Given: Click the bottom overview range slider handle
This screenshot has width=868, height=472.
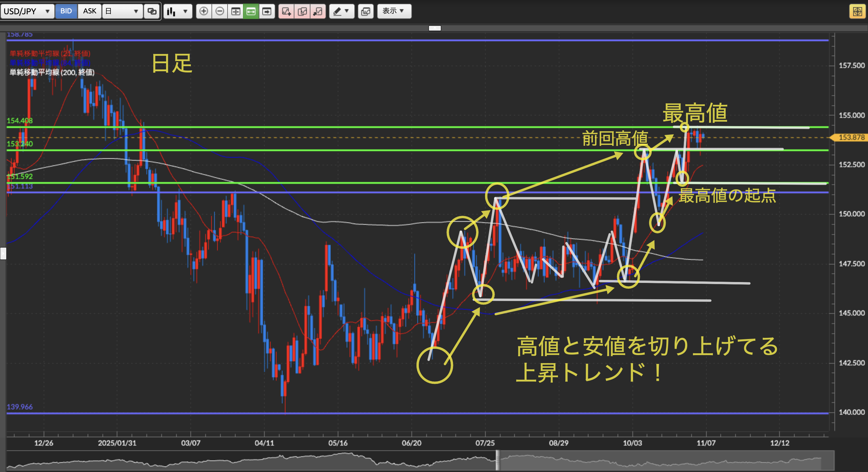Looking at the screenshot, I should pos(498,460).
